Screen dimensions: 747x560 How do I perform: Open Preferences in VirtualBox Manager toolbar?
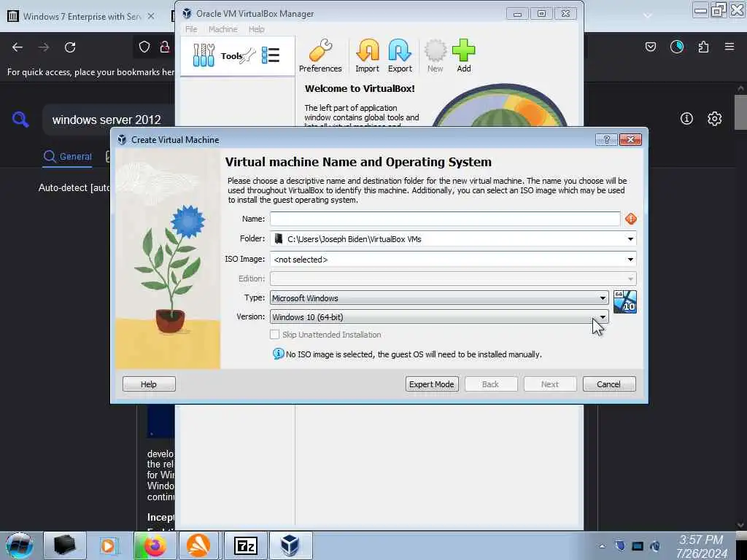tap(320, 55)
